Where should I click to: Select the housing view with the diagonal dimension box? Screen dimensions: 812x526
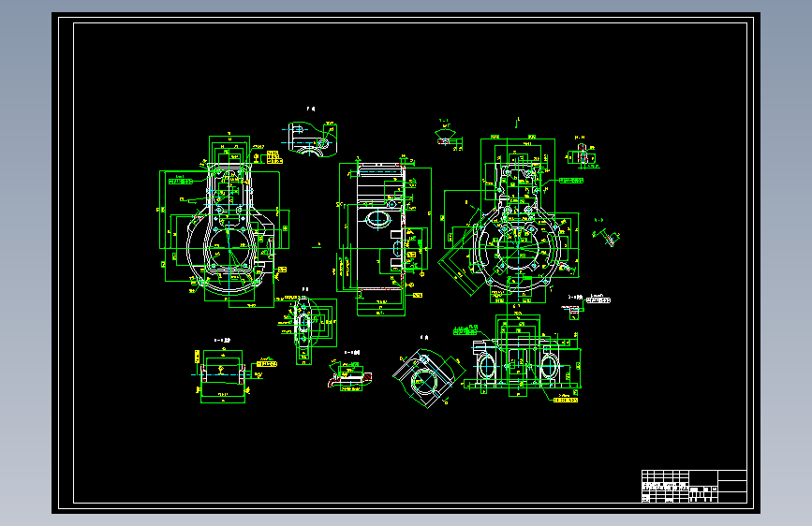510,220
